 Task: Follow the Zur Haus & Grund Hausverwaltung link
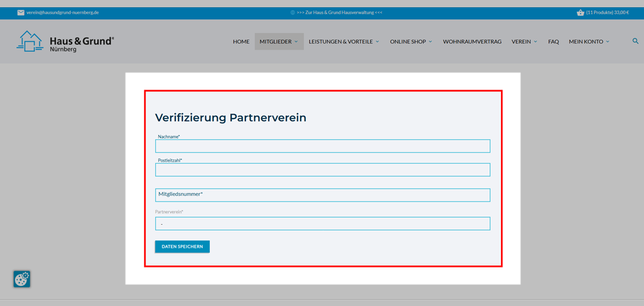(x=339, y=12)
